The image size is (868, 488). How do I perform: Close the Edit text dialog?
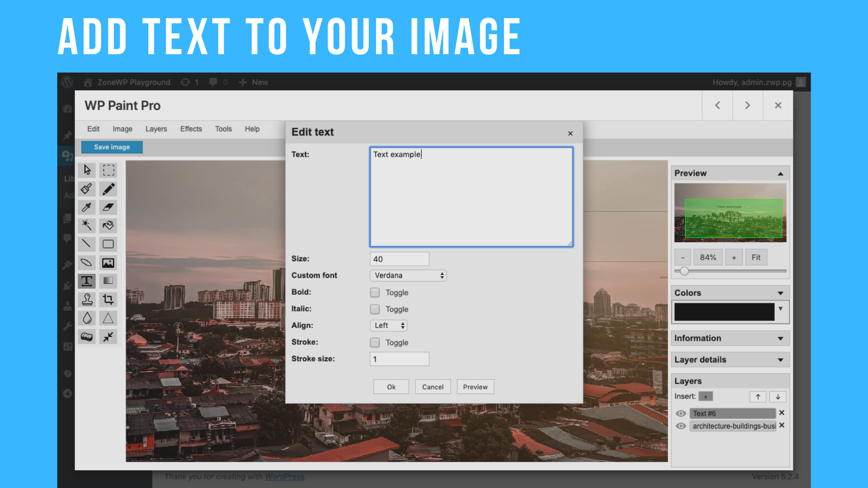pyautogui.click(x=571, y=133)
